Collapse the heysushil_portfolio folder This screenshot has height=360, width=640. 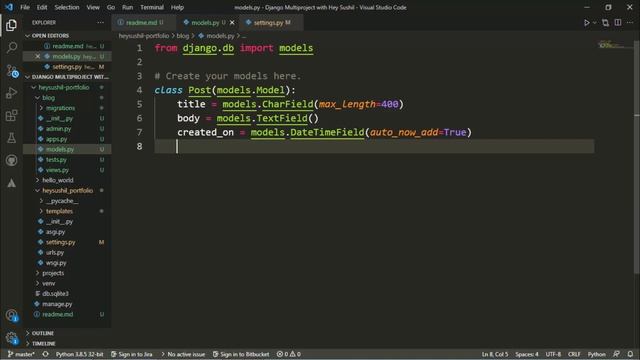pyautogui.click(x=67, y=191)
